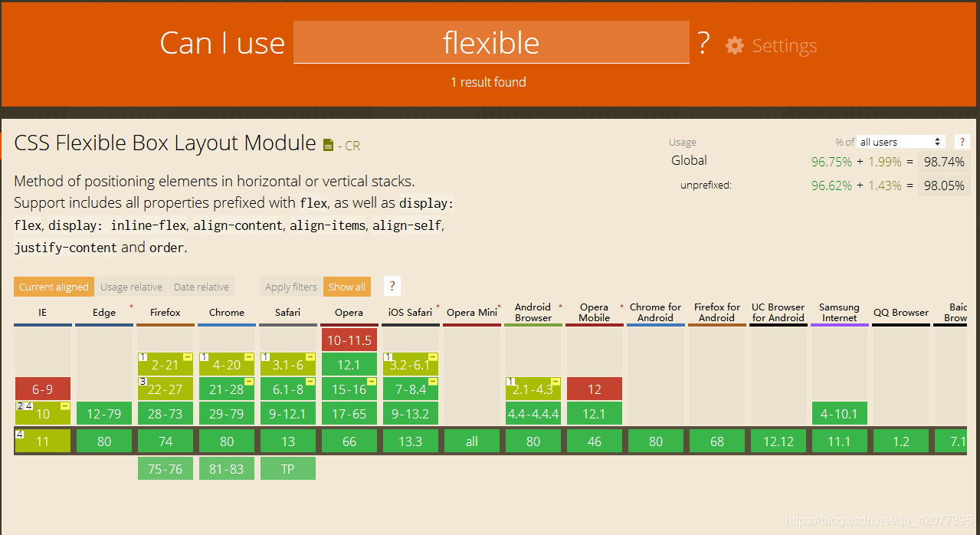The height and width of the screenshot is (535, 980).
Task: Select the Android Browser 2.1-4.3 cell
Action: click(533, 389)
